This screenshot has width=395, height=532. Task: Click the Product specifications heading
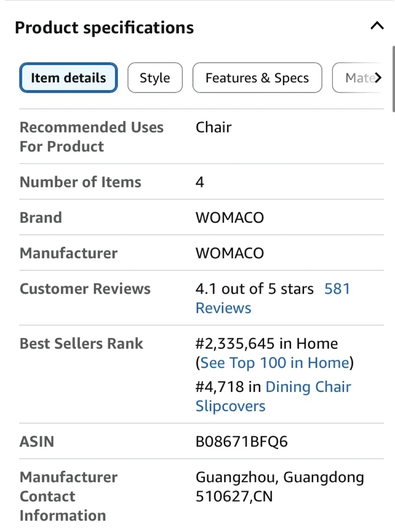pyautogui.click(x=104, y=27)
